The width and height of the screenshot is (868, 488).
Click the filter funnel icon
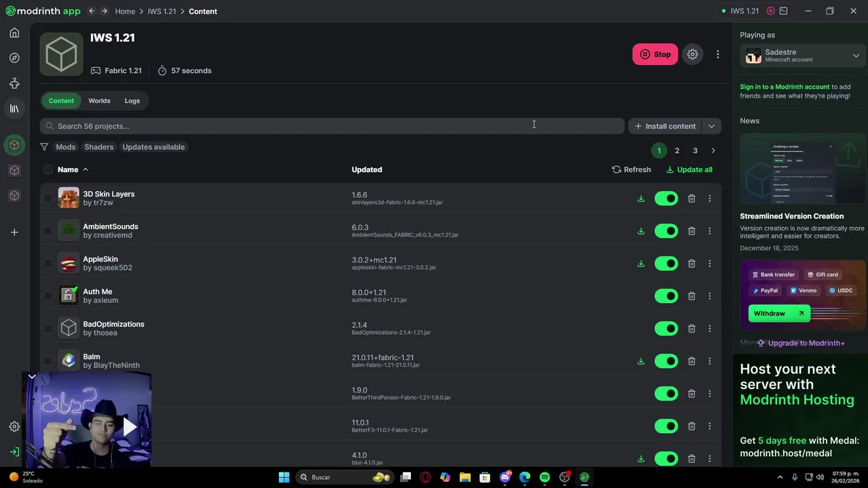[x=44, y=147]
